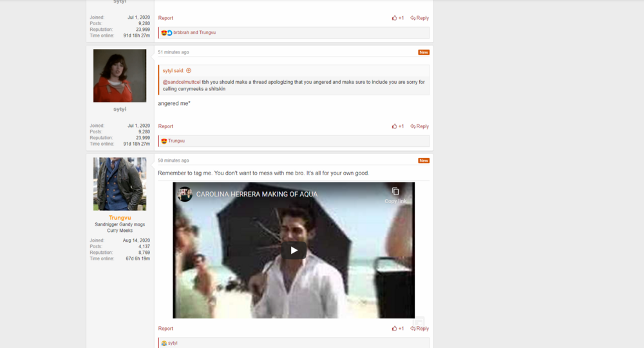Open sytyl's avatar in the 51 minutes ago post
This screenshot has height=348, width=644.
(120, 75)
